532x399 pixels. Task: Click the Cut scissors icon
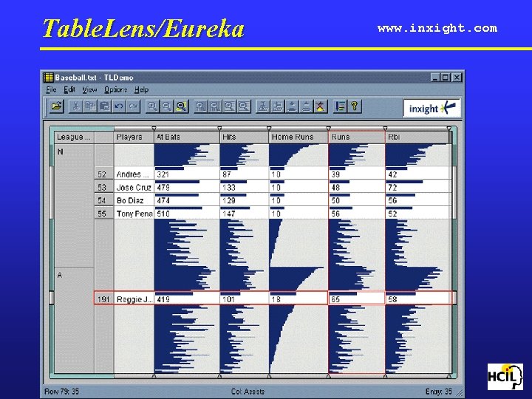(76, 106)
